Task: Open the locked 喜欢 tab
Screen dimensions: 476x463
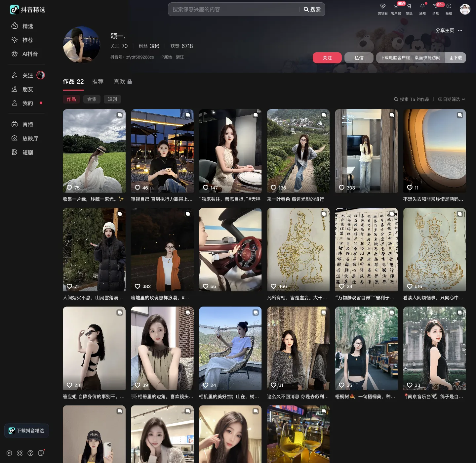Action: (x=123, y=82)
